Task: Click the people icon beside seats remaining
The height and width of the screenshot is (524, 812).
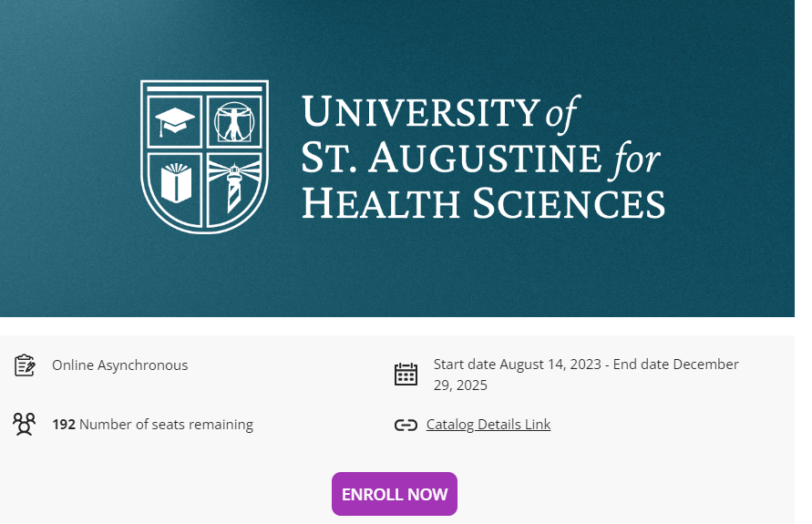Action: [24, 424]
